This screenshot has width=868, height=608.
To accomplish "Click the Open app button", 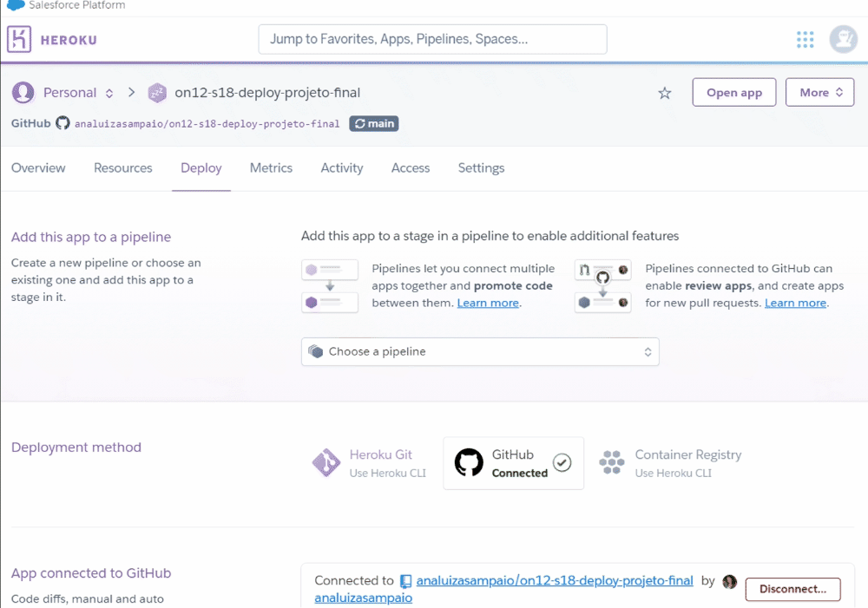I will click(x=734, y=93).
